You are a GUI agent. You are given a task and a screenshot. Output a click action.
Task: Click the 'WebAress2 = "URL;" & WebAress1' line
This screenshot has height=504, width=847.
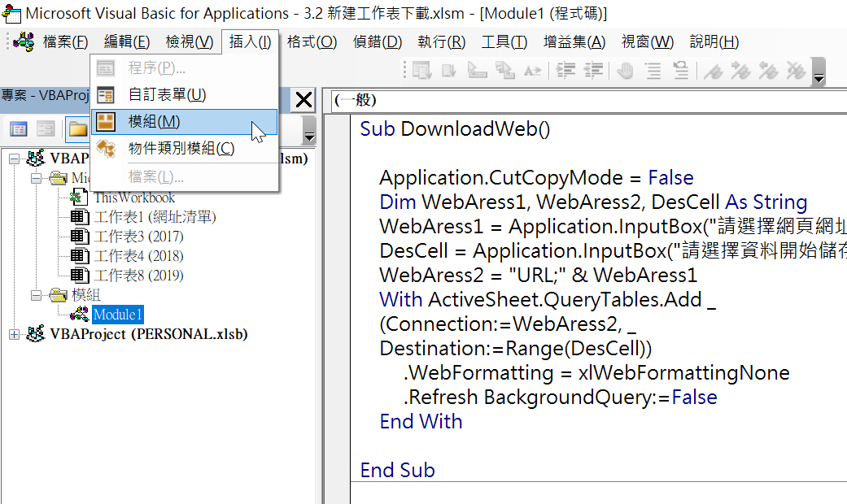(538, 276)
